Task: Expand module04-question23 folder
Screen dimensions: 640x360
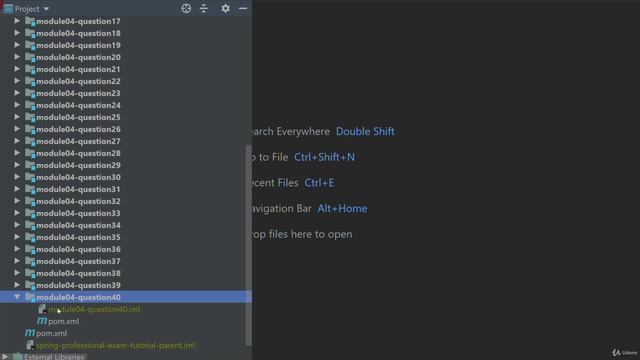Action: click(17, 93)
